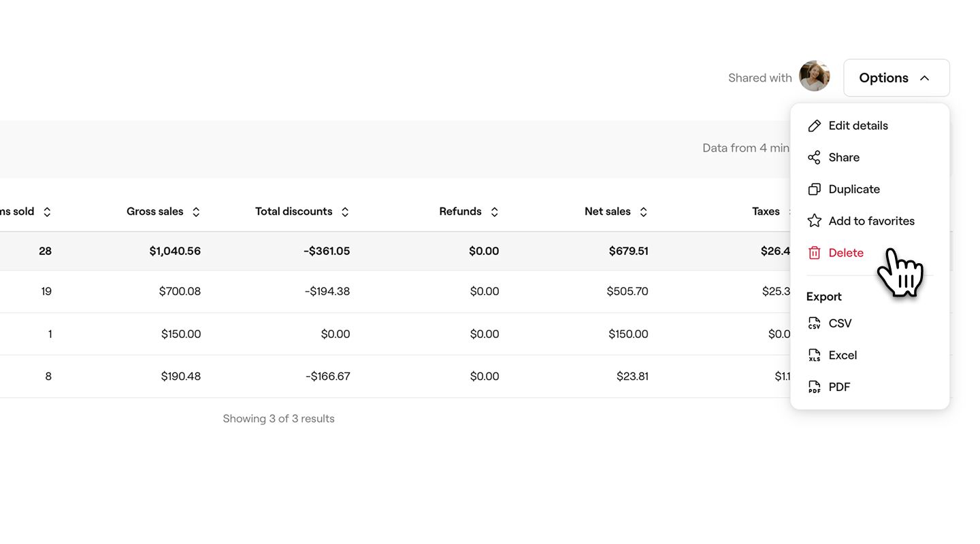
Task: Toggle sort on items sold column
Action: [47, 212]
